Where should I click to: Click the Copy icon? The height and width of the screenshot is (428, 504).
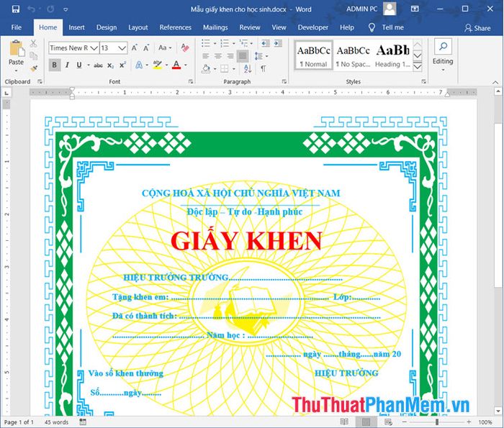pyautogui.click(x=33, y=56)
